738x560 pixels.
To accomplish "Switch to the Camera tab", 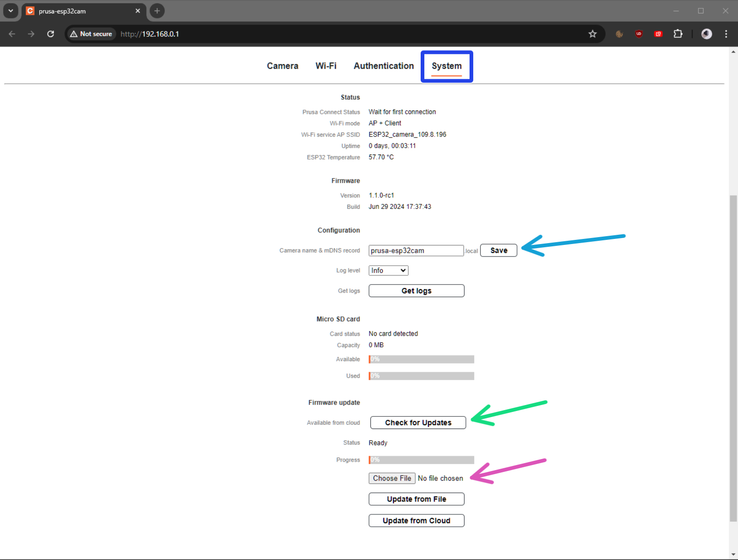I will [282, 66].
